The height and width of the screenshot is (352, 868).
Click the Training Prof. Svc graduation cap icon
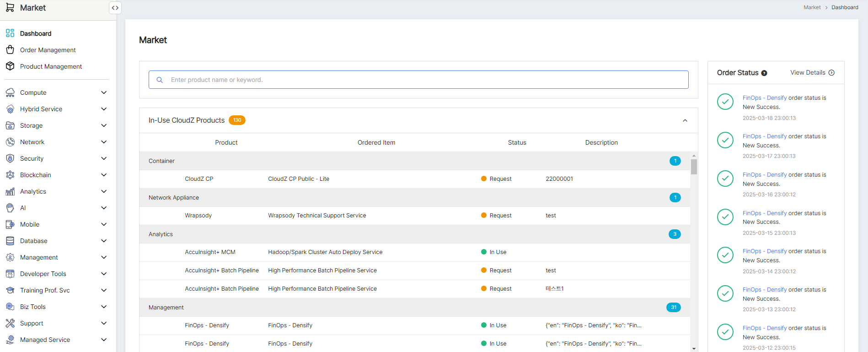10,290
